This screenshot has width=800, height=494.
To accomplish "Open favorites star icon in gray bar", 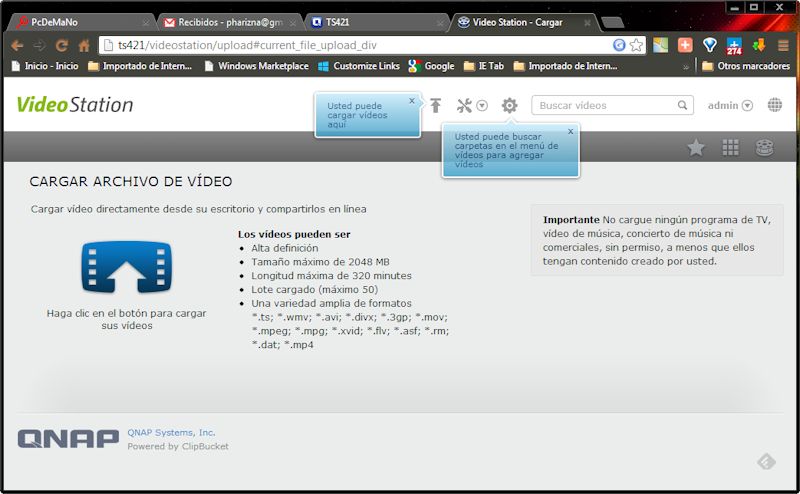I will click(696, 147).
